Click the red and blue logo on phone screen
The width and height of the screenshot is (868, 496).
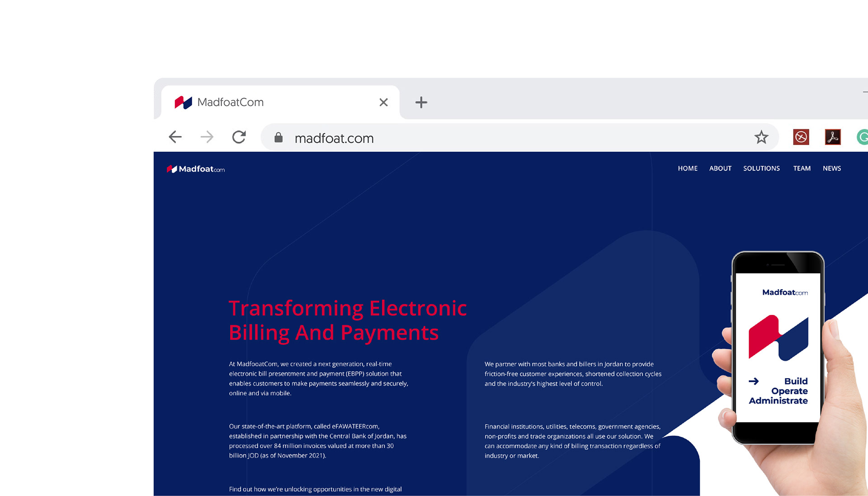(x=778, y=337)
